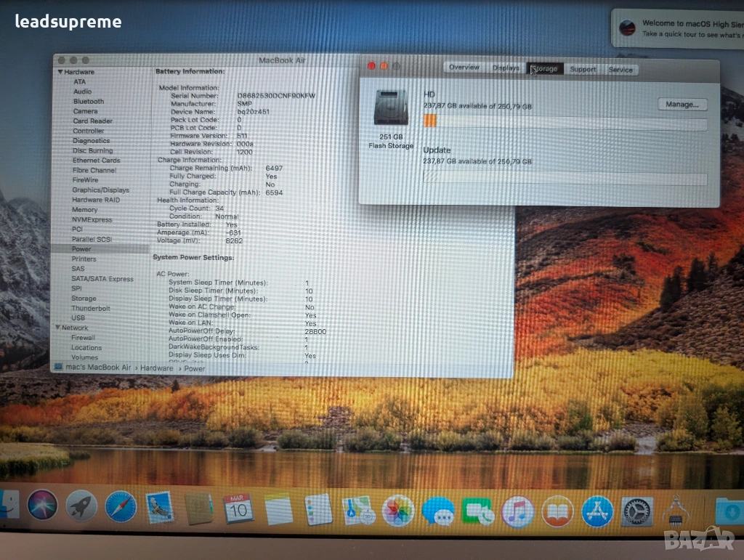Viewport: 744px width, 560px height.
Task: Open System Preferences gear in dock
Action: pos(637,512)
